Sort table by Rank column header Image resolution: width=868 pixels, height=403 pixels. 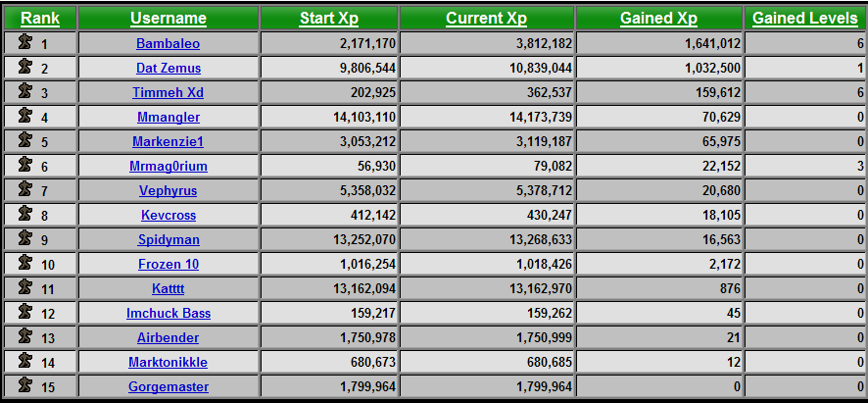(40, 19)
